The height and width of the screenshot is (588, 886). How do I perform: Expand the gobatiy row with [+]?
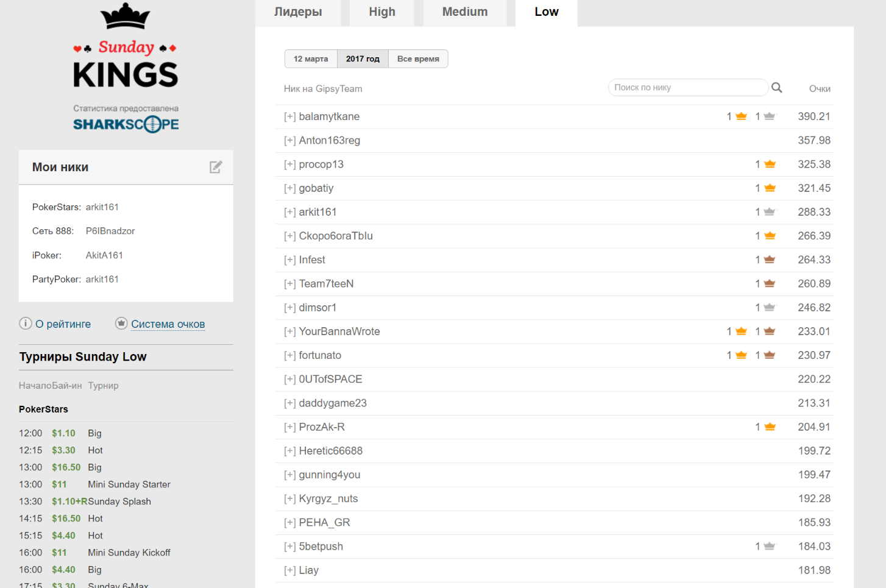click(290, 188)
